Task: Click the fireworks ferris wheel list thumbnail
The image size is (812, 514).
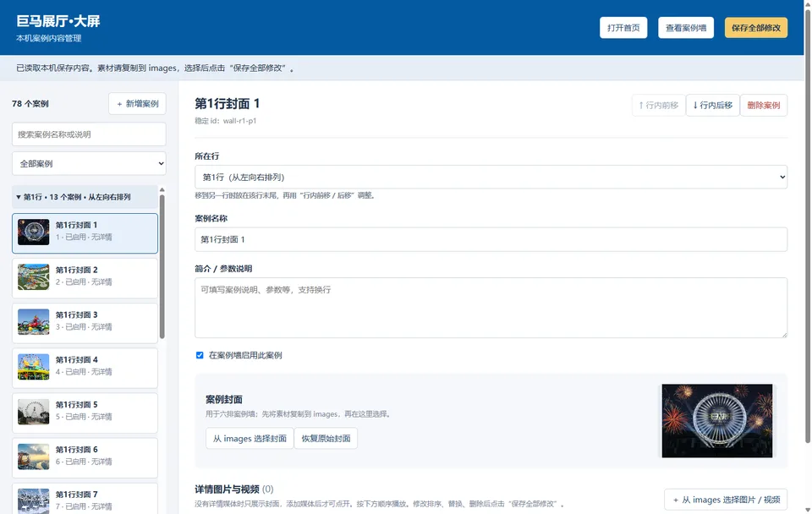Action: point(33,232)
